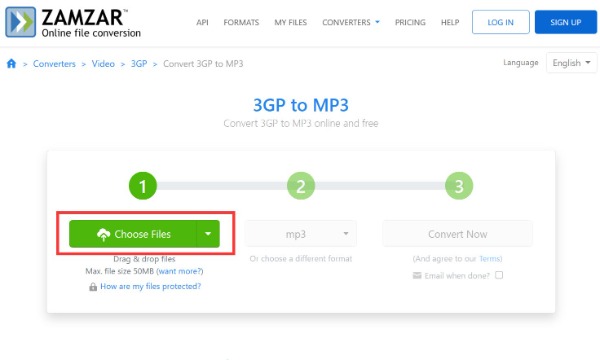The height and width of the screenshot is (360, 600).
Task: Click the 'want more?' link
Action: click(180, 271)
